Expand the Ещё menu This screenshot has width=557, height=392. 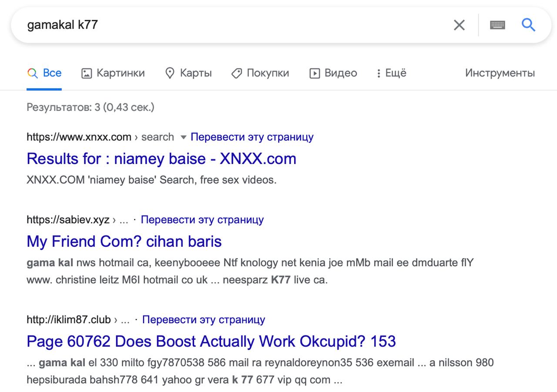[392, 73]
